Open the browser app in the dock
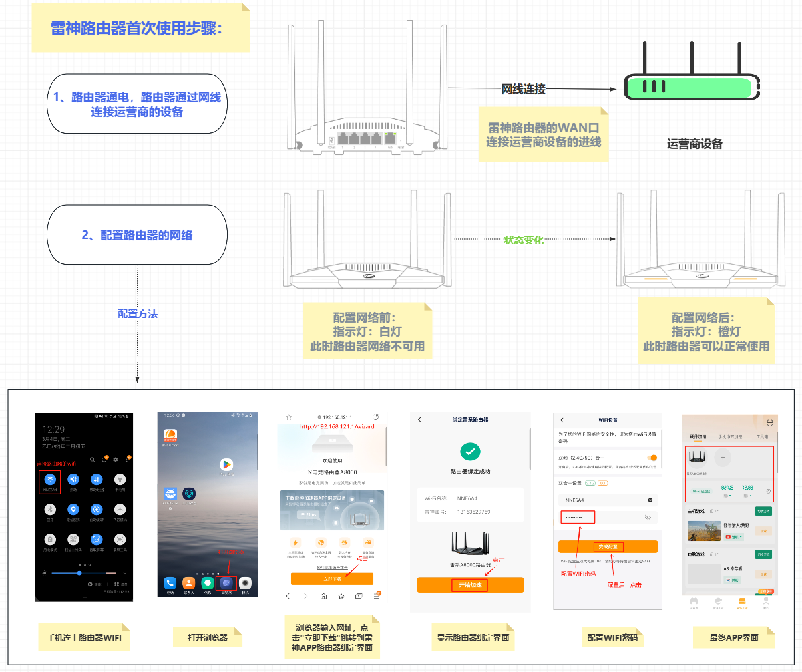The image size is (802, 672). coord(226,582)
